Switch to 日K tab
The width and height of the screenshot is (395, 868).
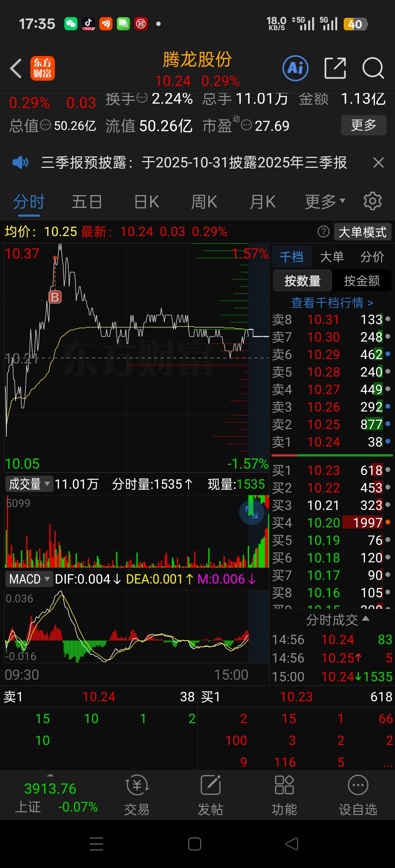(146, 201)
